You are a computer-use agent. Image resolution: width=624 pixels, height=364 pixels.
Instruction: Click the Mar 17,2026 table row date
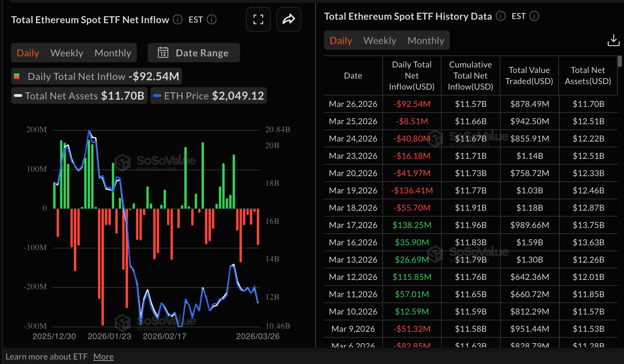[353, 225]
